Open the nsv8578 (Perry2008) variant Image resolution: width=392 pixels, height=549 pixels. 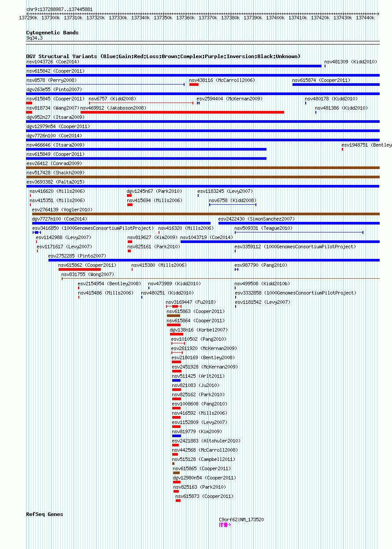pyautogui.click(x=52, y=81)
